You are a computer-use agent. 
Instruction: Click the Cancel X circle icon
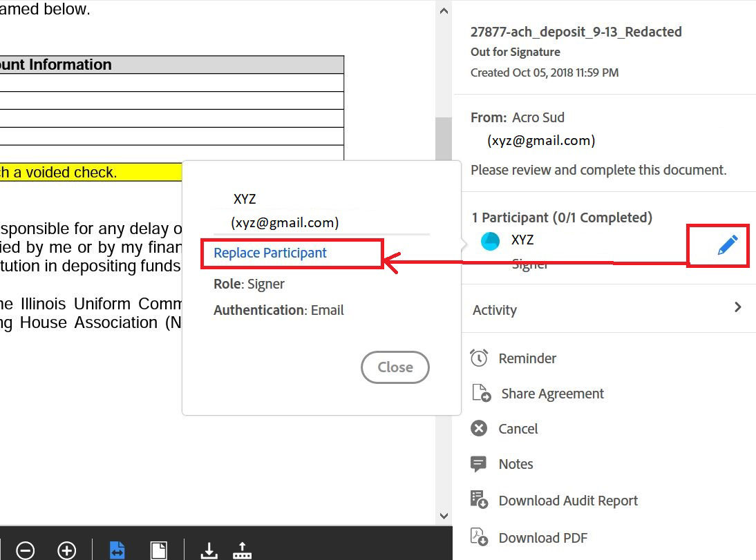pyautogui.click(x=479, y=428)
